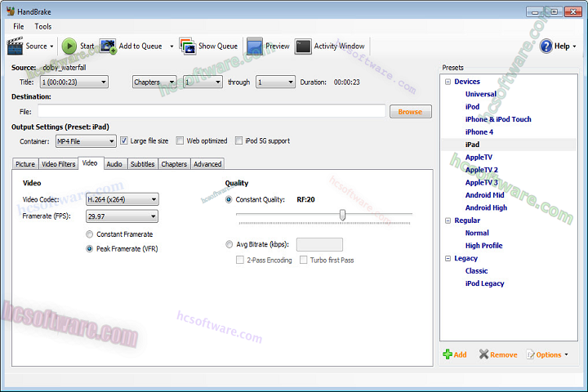Screen dimensions: 588x392
Task: Switch to the Subtitles tab
Action: pos(142,164)
